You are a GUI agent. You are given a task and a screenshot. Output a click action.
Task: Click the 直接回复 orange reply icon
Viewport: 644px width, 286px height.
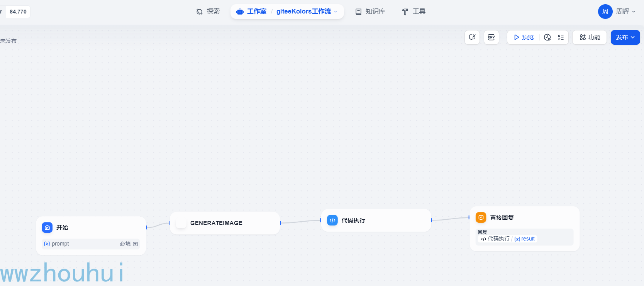coord(481,217)
